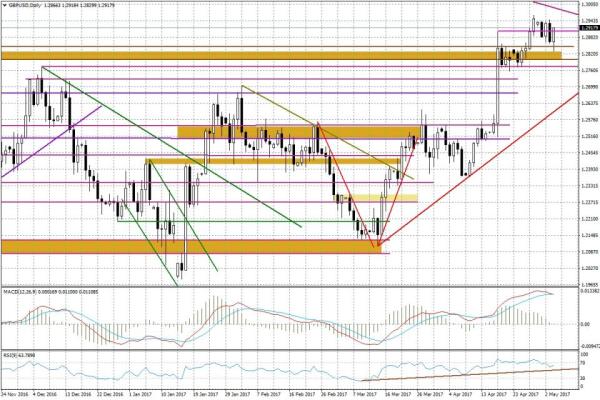
Task: Click the 1.19655 price axis label
Action: click(587, 284)
